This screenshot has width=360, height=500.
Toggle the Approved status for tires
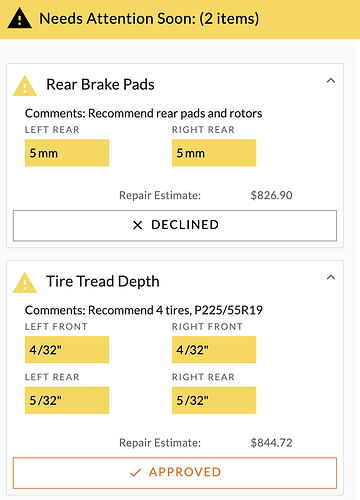tap(175, 473)
